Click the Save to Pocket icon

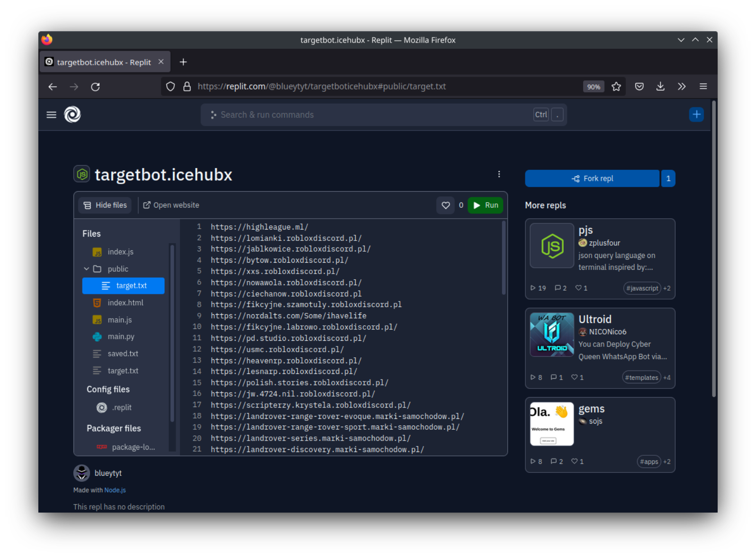click(639, 87)
